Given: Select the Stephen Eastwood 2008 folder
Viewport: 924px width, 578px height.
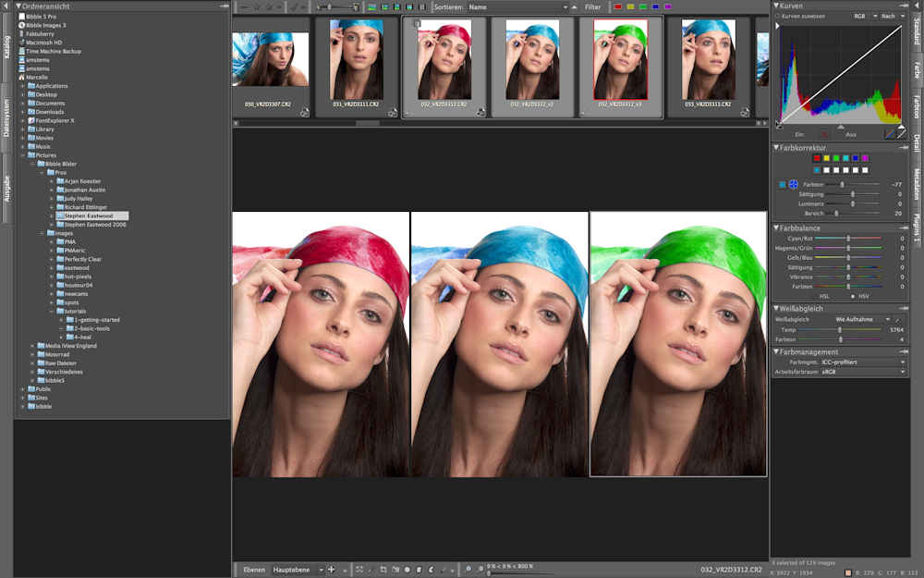Looking at the screenshot, I should coord(94,224).
